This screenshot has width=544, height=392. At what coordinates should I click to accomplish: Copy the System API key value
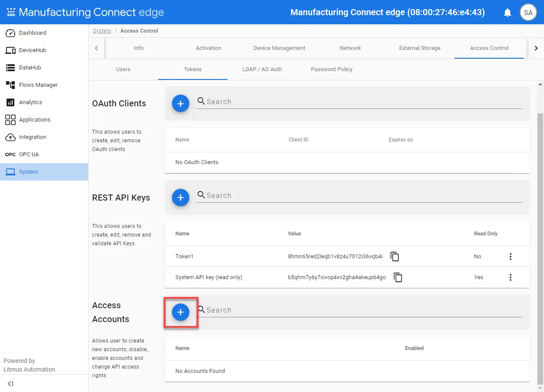coord(398,277)
